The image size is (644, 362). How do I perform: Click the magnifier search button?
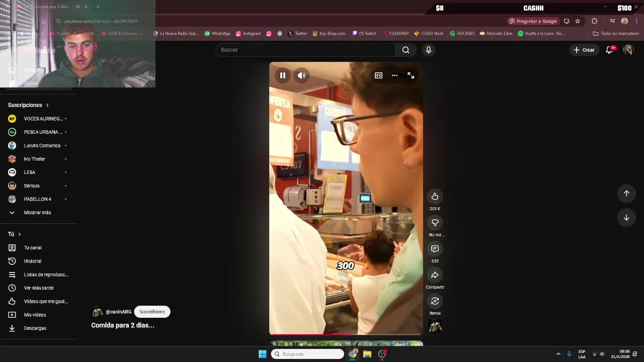pyautogui.click(x=406, y=50)
